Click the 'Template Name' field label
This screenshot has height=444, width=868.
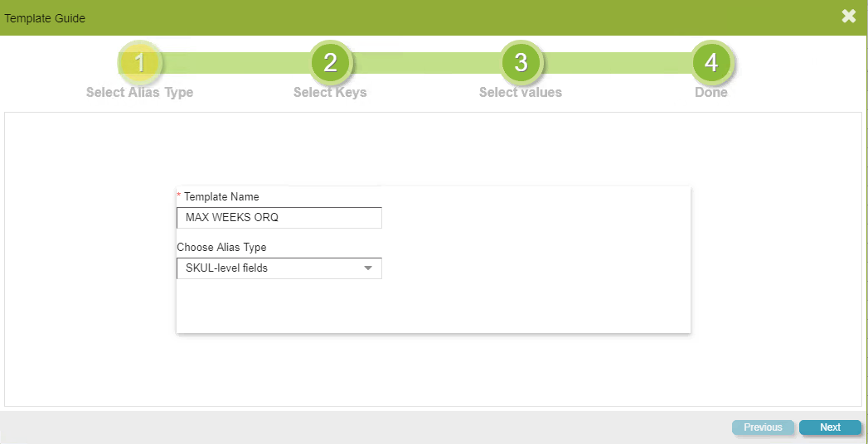pos(221,197)
